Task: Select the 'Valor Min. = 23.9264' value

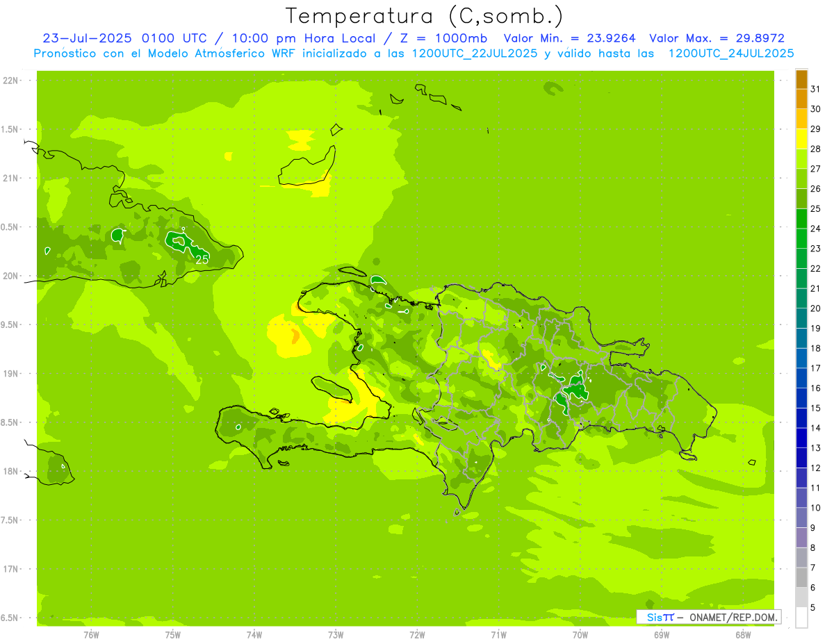Action: [569, 38]
